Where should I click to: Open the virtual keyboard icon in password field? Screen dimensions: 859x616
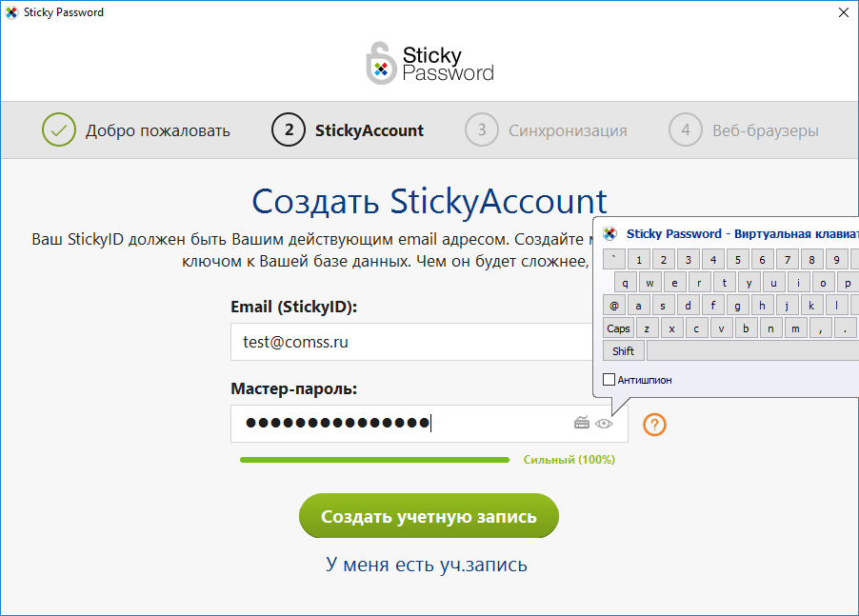(582, 424)
